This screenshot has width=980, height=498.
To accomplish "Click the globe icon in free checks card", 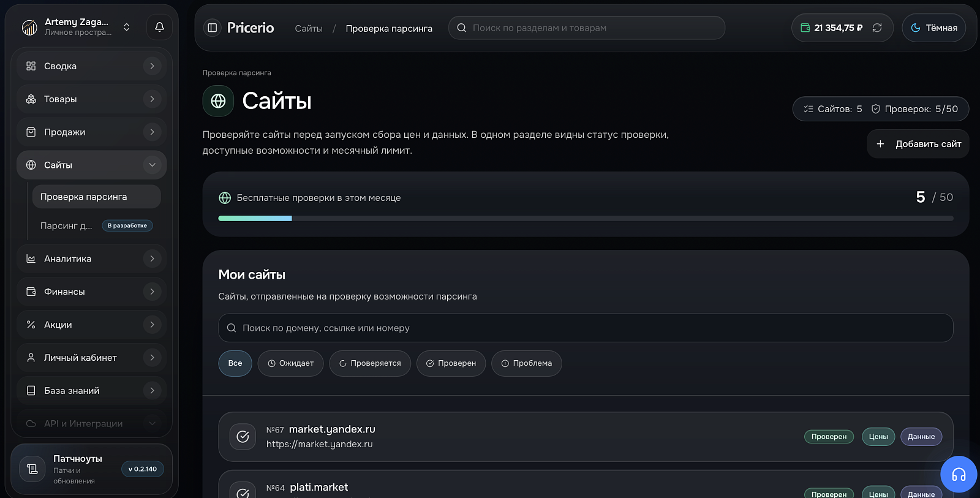I will pos(225,198).
